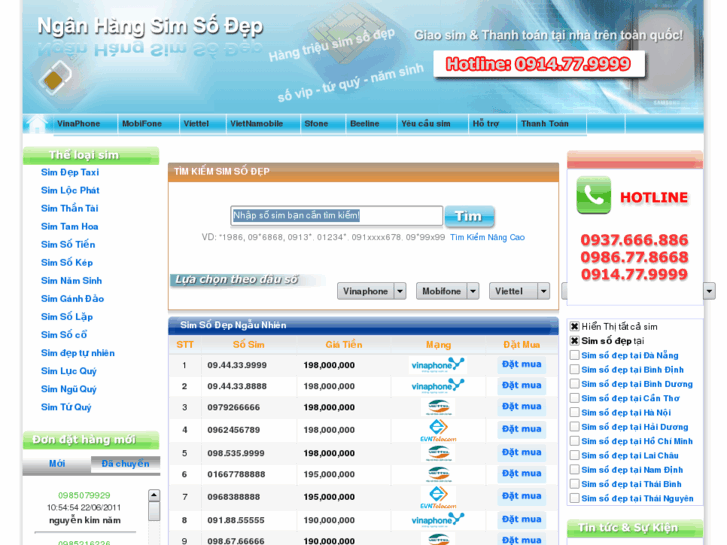Viewport: 727px width, 545px height.
Task: Click 'Đặt mua' for 01667788888
Action: pyautogui.click(x=522, y=474)
